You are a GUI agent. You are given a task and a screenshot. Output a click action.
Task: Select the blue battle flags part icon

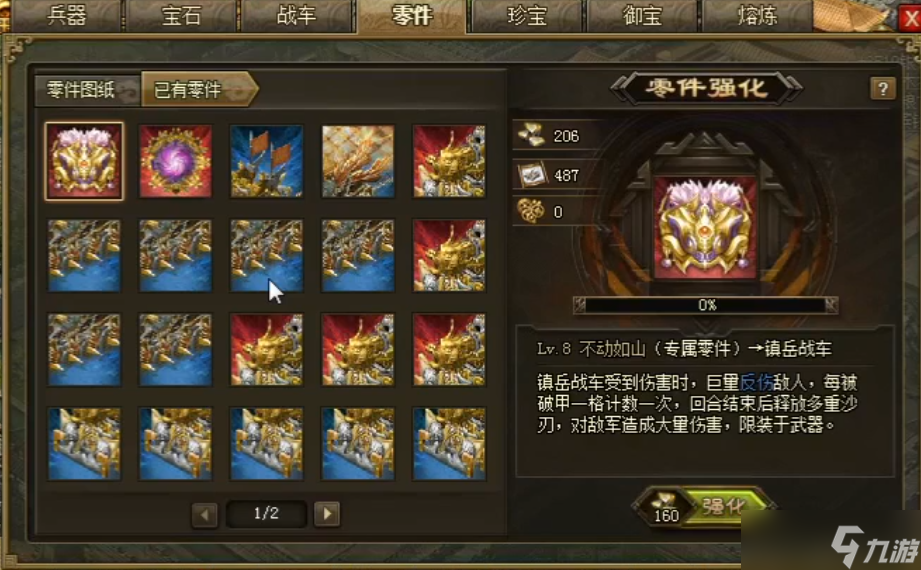267,161
